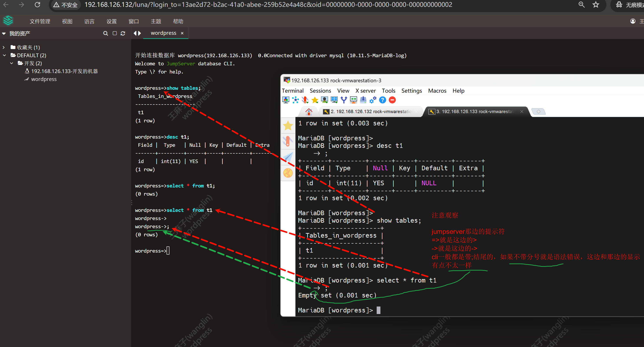Click the MobaXterm Session monitor icon
This screenshot has width=644, height=347.
click(x=286, y=100)
